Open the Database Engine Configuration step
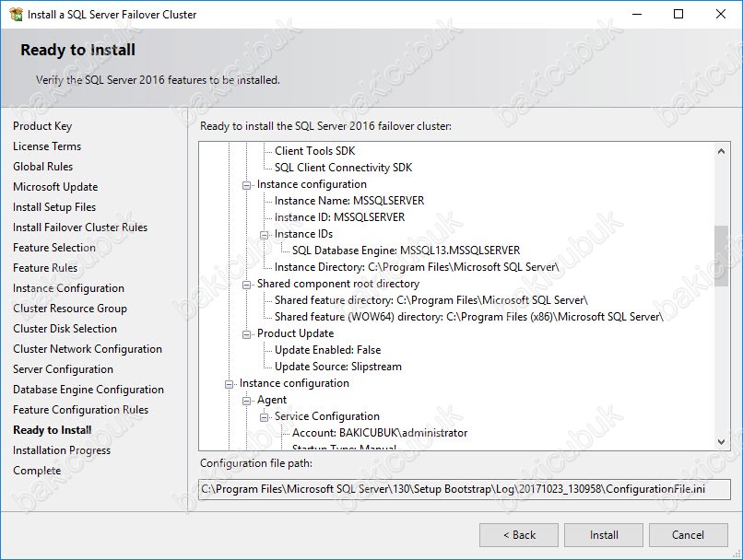 point(88,390)
